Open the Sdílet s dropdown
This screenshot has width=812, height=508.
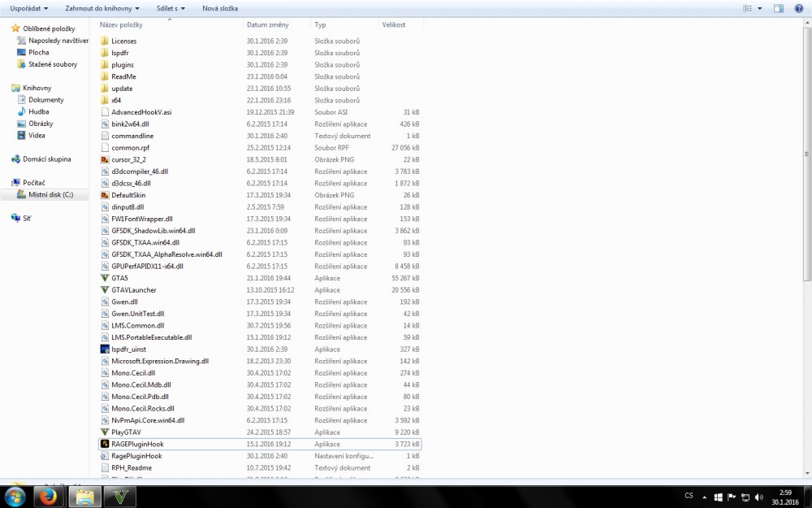pyautogui.click(x=171, y=8)
